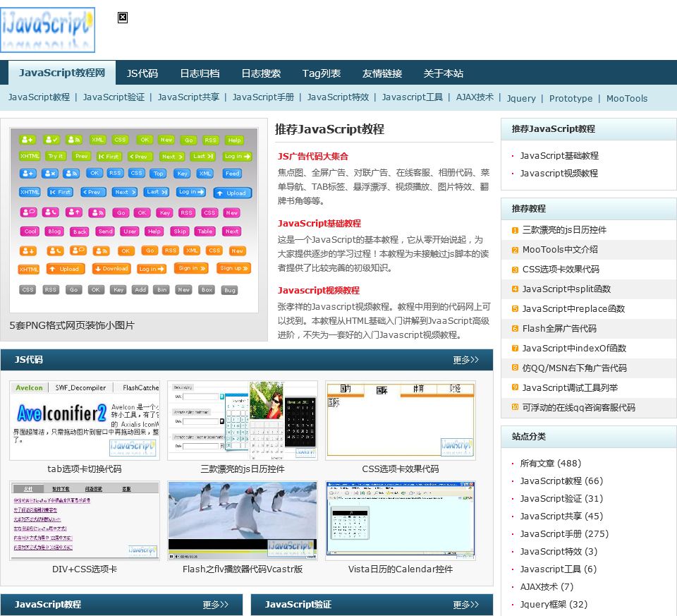Open JavaScript中replace函数 in 推荐教程

coord(573,309)
